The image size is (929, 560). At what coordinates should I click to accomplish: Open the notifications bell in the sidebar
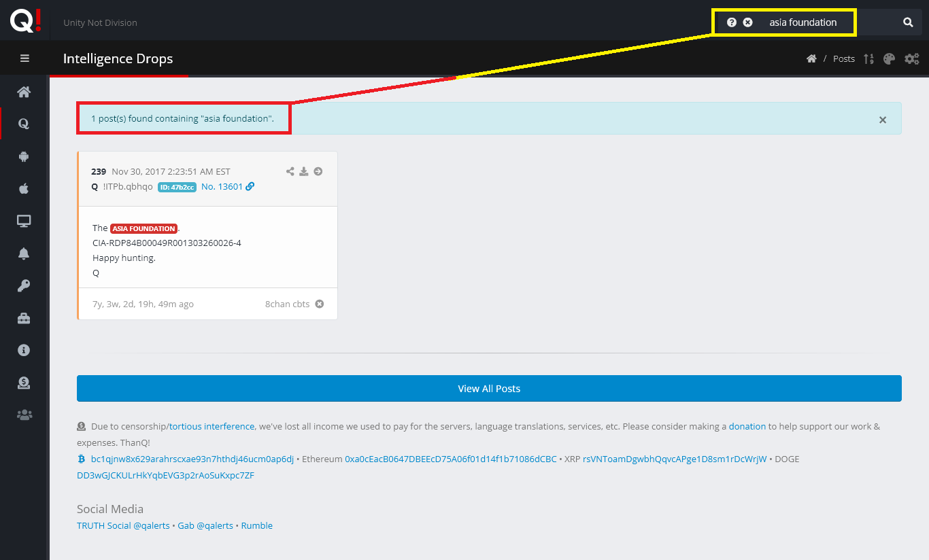coord(24,253)
